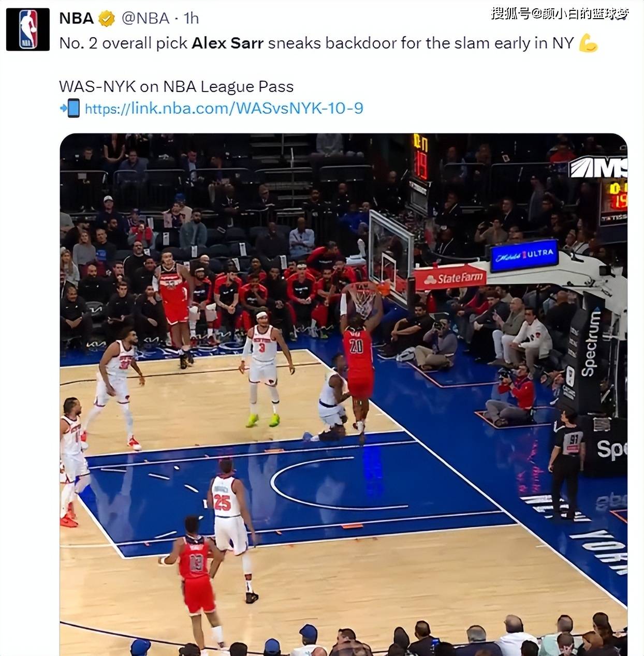This screenshot has height=656, width=644.
Task: Click the flexed bicep emoji
Action: pyautogui.click(x=588, y=43)
